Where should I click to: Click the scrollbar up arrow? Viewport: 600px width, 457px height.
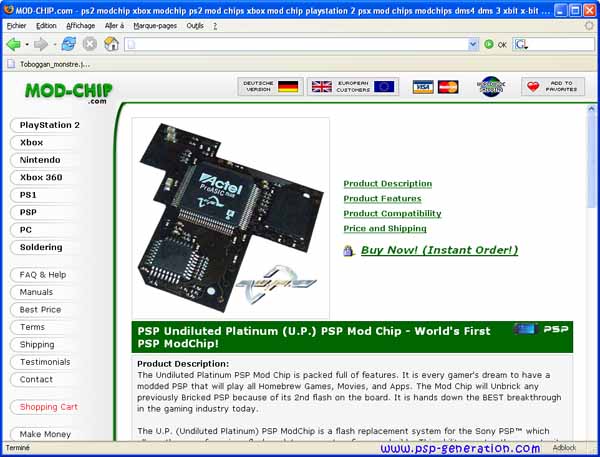591,109
